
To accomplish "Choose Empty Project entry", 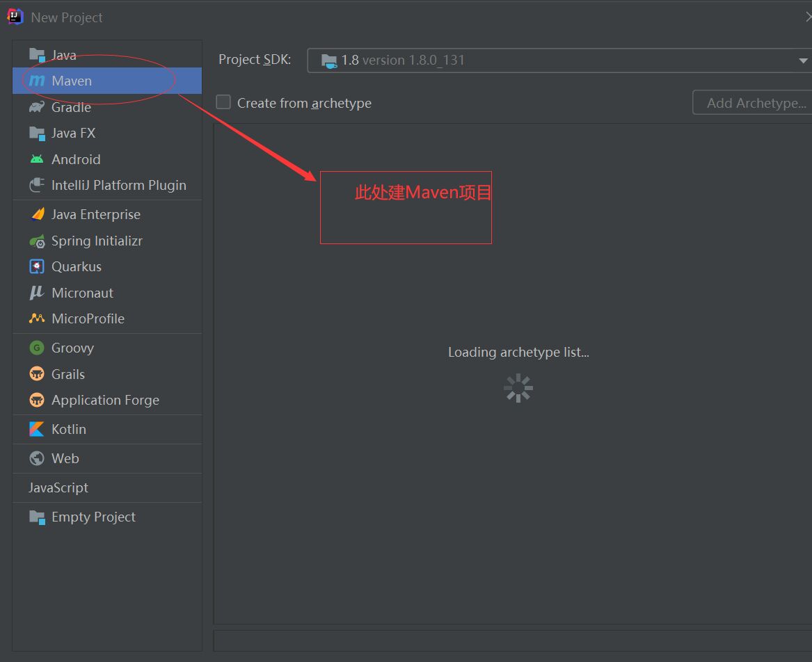I will [93, 517].
